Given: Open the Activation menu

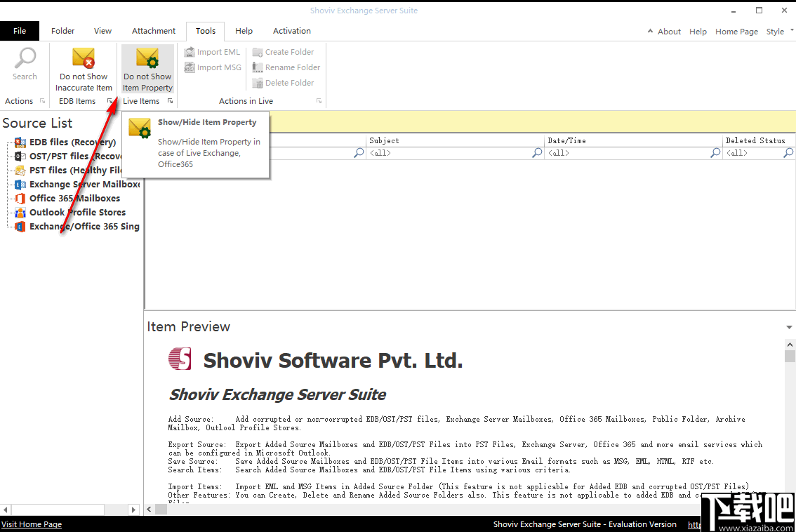Looking at the screenshot, I should pyautogui.click(x=291, y=30).
